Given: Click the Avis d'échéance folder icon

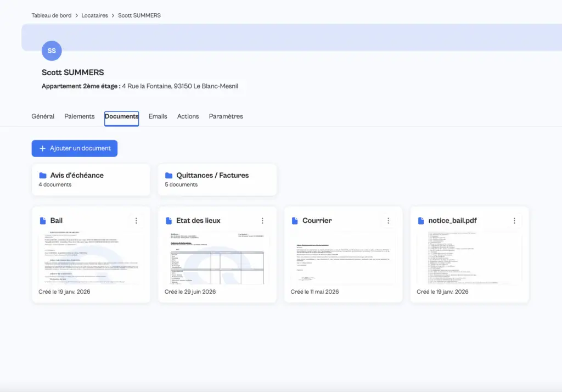Looking at the screenshot, I should pos(43,175).
